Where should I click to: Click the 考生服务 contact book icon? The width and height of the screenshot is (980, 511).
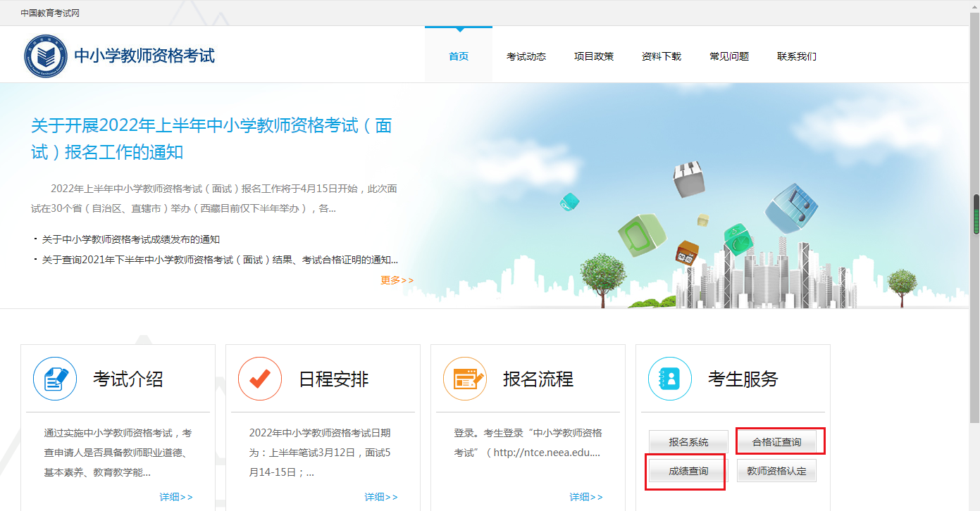[670, 379]
